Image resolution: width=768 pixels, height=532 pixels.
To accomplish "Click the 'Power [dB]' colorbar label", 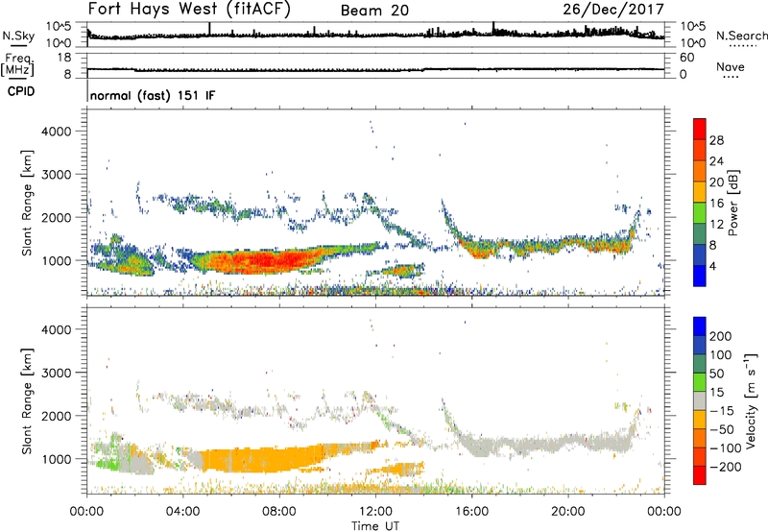I will coord(732,203).
